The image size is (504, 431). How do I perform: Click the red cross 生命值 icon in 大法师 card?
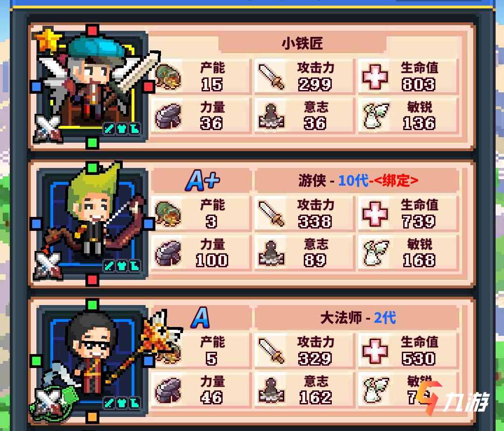point(375,351)
